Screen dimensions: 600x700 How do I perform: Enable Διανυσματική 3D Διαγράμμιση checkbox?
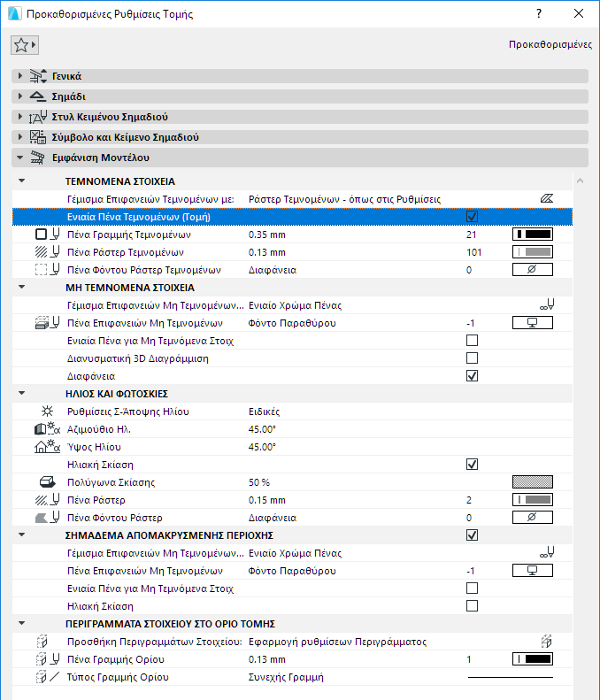(472, 358)
